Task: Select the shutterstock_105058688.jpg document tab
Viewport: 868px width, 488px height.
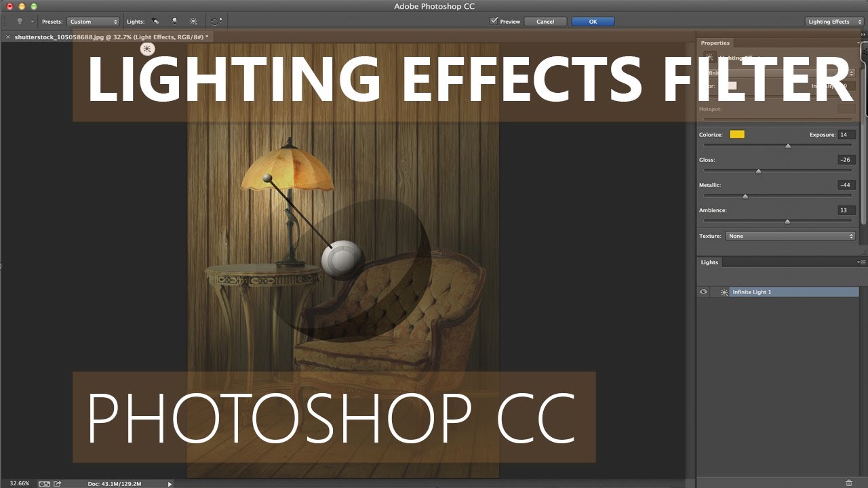Action: [x=111, y=37]
